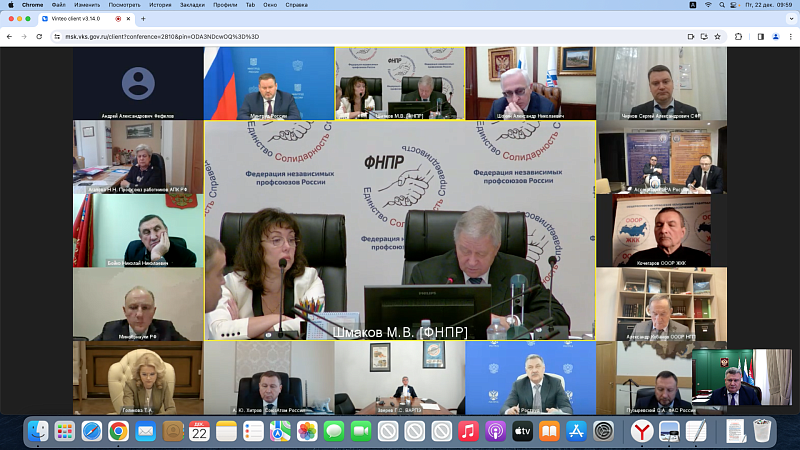Open Launchpad from the Dock
The image size is (800, 450).
[x=65, y=432]
